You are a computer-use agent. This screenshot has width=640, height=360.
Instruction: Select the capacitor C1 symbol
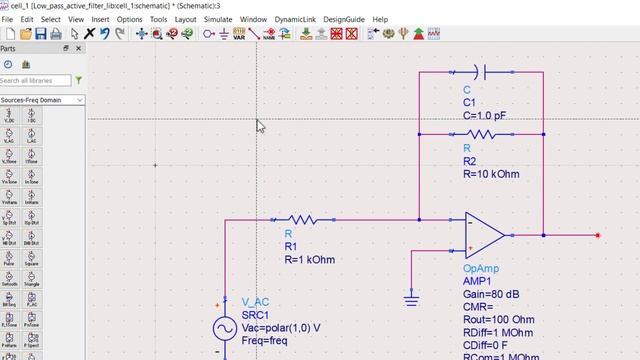pos(482,72)
